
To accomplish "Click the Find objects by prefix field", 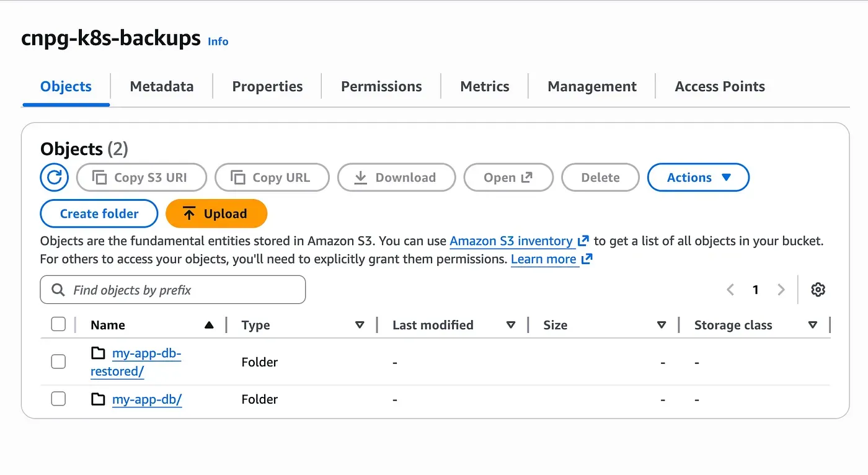I will tap(173, 290).
